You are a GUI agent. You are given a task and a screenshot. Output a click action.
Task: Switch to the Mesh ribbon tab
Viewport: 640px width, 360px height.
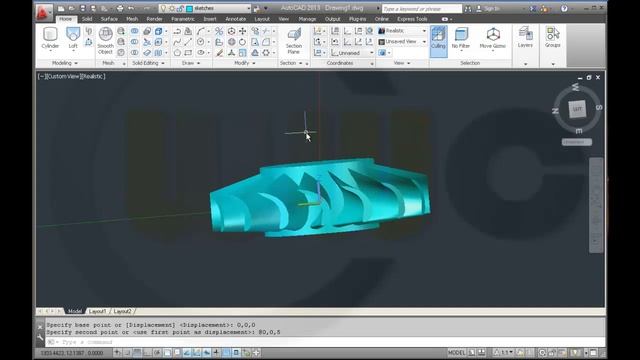click(x=132, y=19)
